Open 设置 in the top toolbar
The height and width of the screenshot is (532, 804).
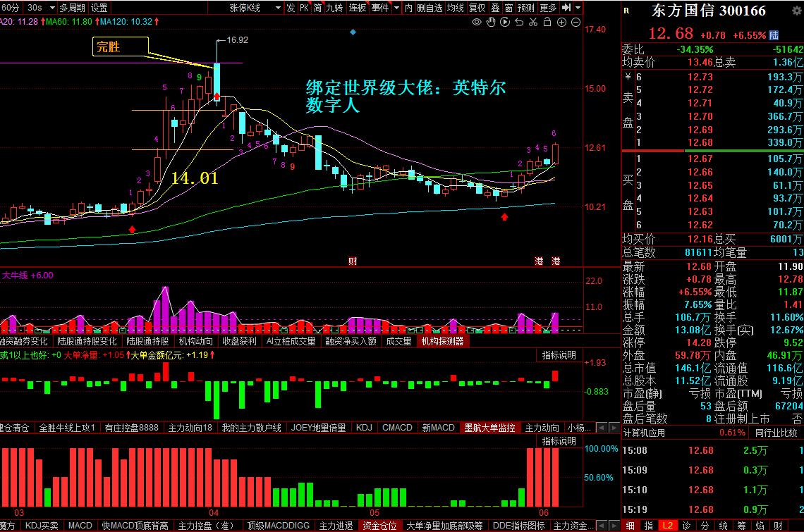(99, 8)
